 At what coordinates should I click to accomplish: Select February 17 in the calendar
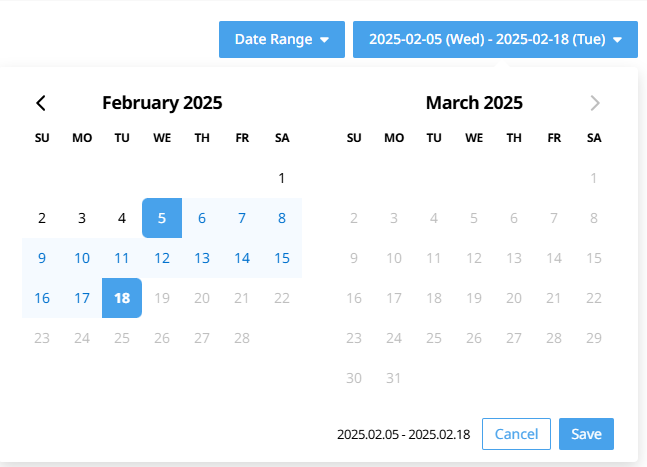(82, 298)
